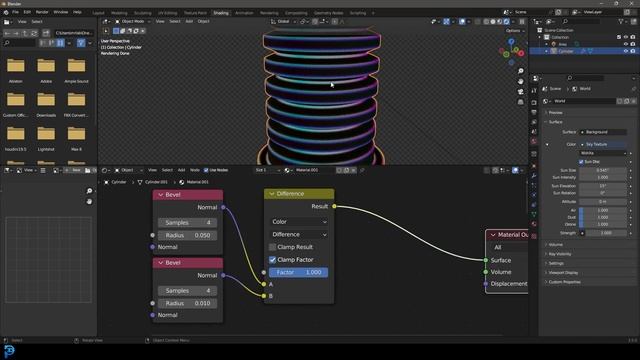
Task: Open the Texture properties tab icon
Action: 534,236
